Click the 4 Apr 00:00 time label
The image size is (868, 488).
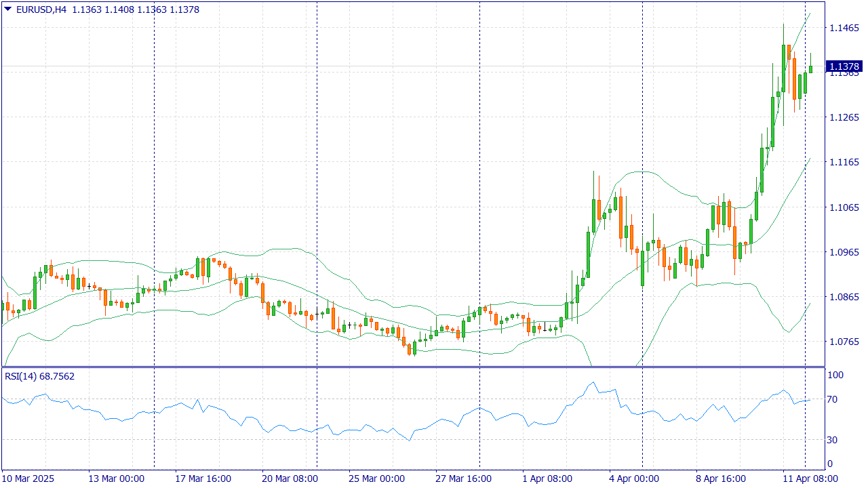coord(634,479)
